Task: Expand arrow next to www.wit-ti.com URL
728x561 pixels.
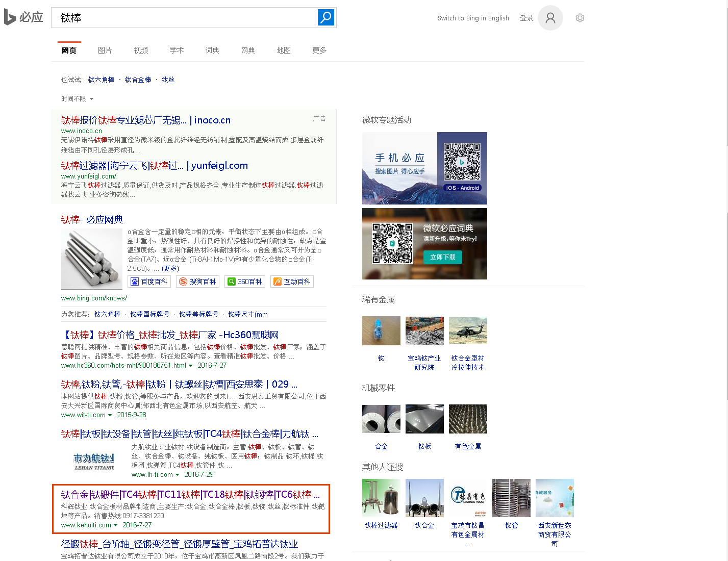Action: [110, 415]
